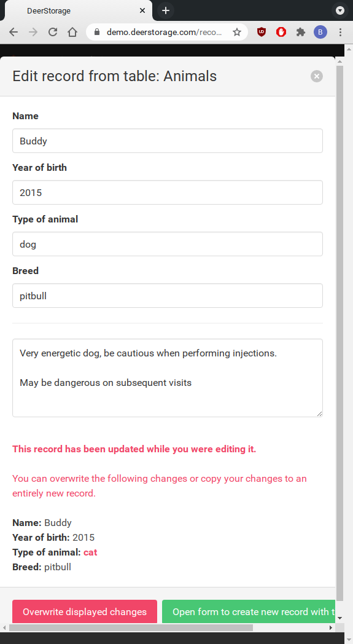Open the red stop-hand blocker extension
The image size is (353, 644).
281,32
